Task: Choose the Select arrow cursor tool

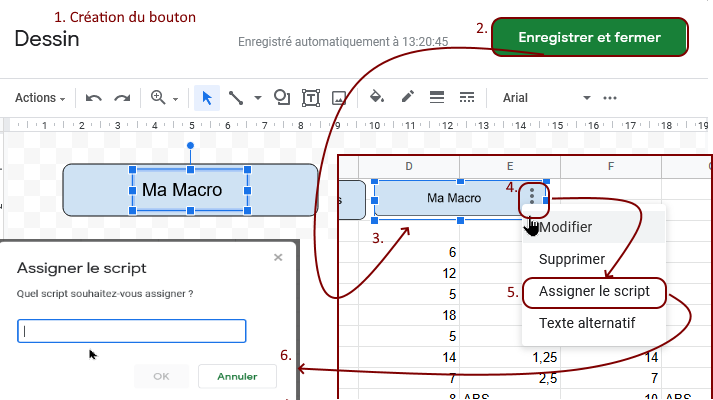Action: pos(207,98)
